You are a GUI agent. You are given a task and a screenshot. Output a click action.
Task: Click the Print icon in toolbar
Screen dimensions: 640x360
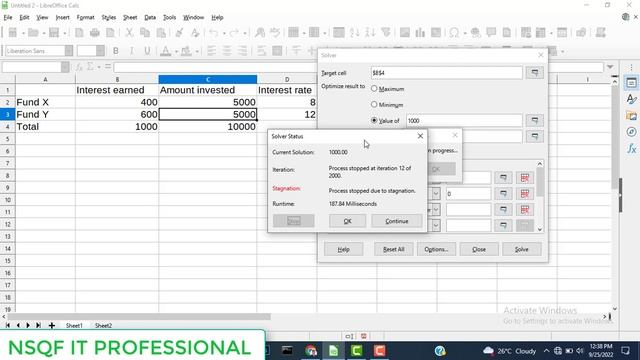(95, 33)
